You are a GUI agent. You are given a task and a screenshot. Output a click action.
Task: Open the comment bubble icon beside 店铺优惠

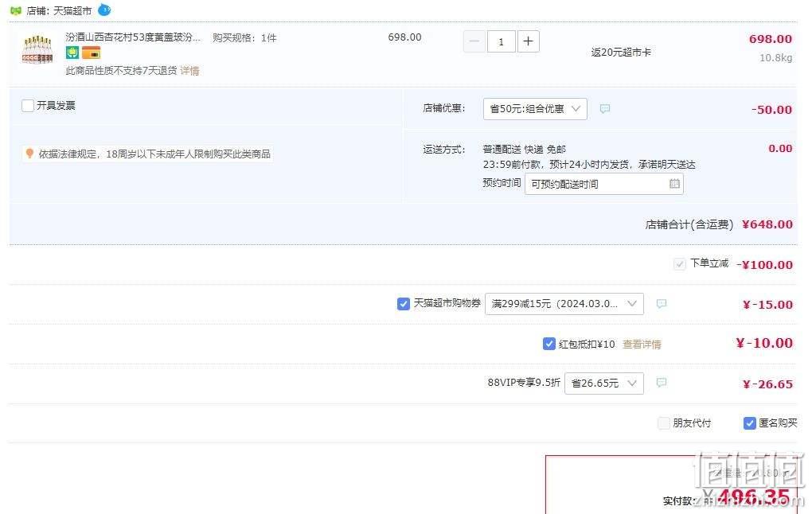(605, 109)
